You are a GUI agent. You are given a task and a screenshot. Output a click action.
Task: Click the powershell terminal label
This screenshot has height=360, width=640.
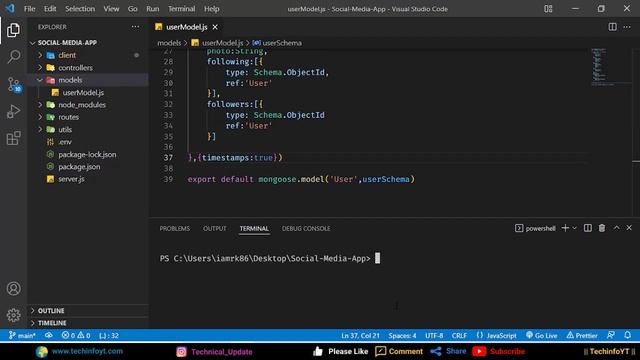(535, 228)
